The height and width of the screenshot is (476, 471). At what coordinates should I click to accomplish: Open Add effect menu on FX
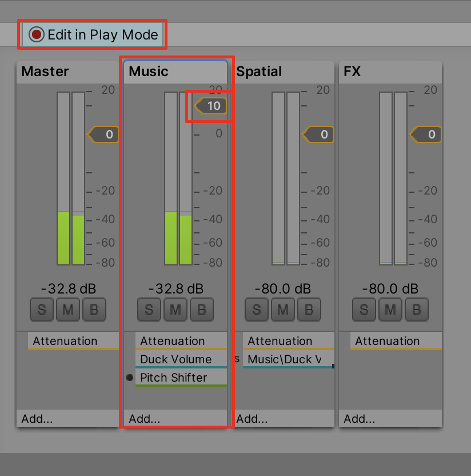click(390, 419)
